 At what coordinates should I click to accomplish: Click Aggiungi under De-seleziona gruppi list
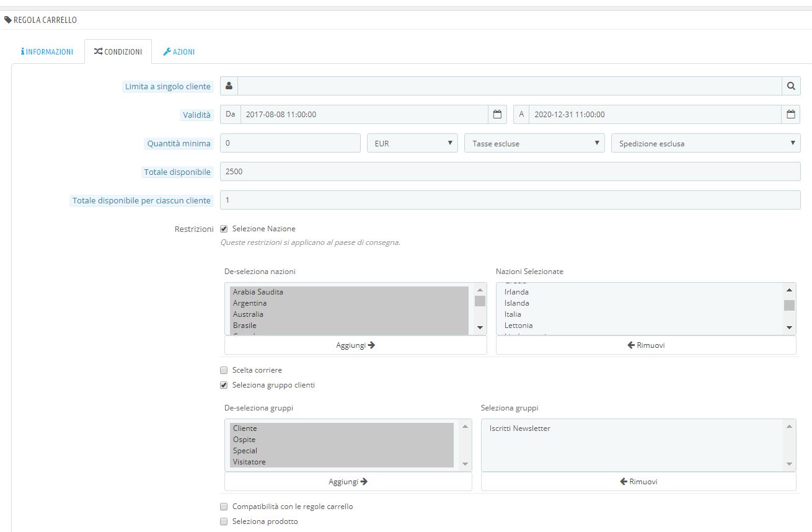(x=348, y=482)
